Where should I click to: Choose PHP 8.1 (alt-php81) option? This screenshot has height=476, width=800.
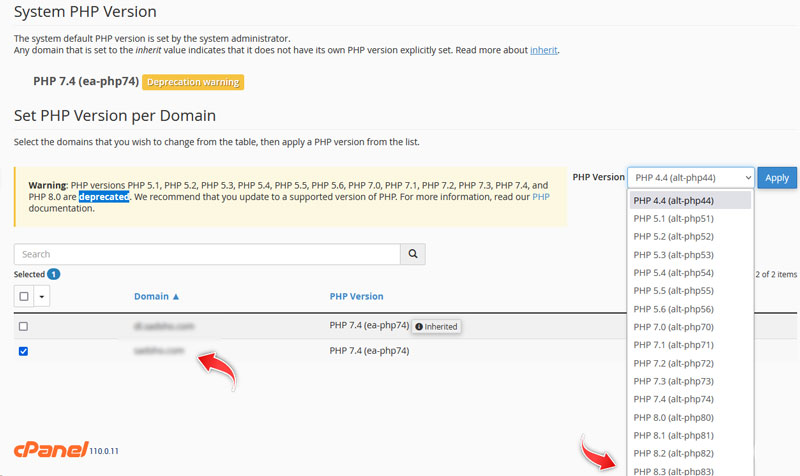click(x=690, y=435)
